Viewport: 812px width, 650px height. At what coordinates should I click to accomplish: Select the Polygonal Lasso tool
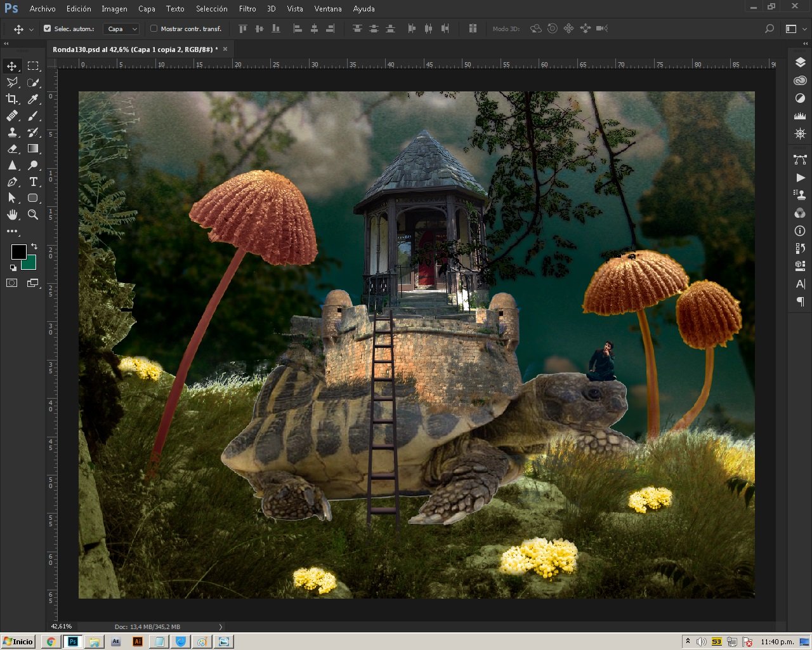(12, 83)
